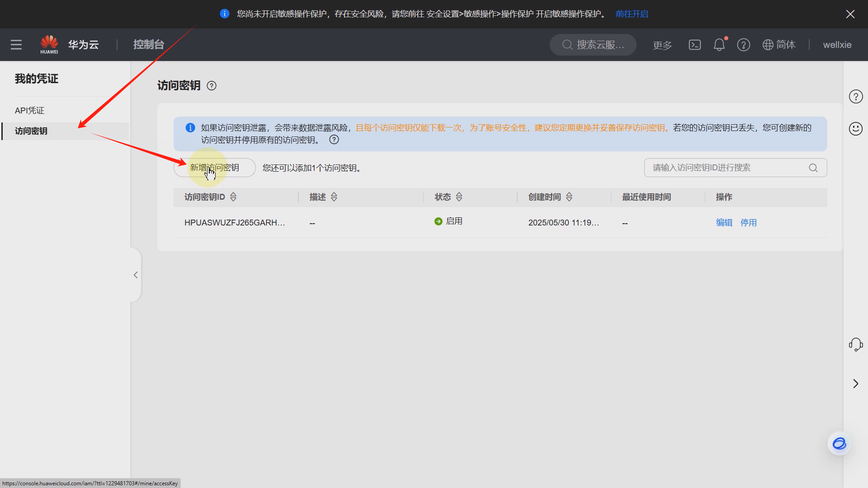Image resolution: width=868 pixels, height=488 pixels.
Task: Open the CloudShell terminal icon
Action: point(694,45)
